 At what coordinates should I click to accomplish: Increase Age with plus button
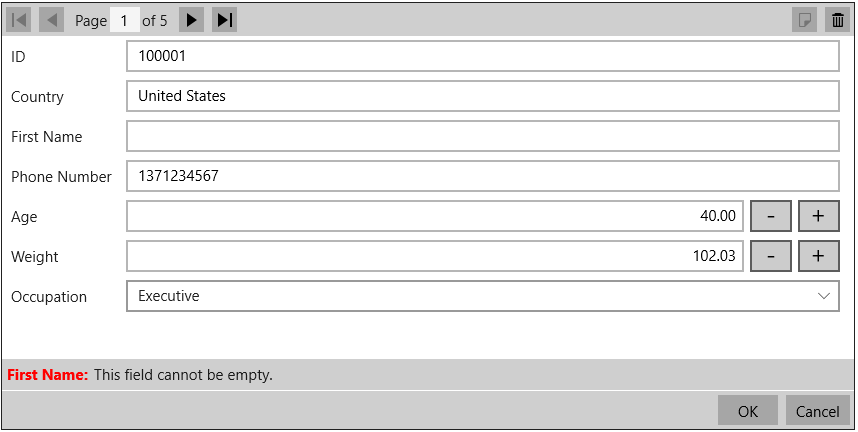[818, 216]
